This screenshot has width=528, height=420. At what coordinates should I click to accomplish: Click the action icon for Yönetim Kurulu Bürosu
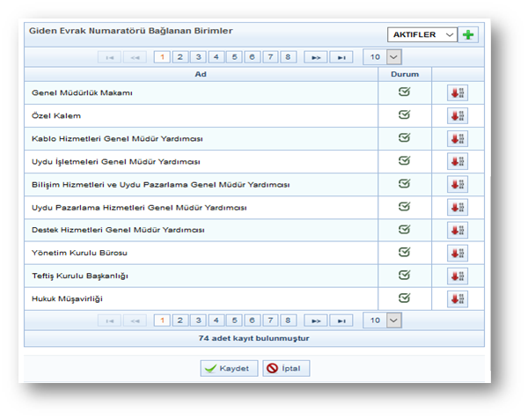tap(457, 253)
